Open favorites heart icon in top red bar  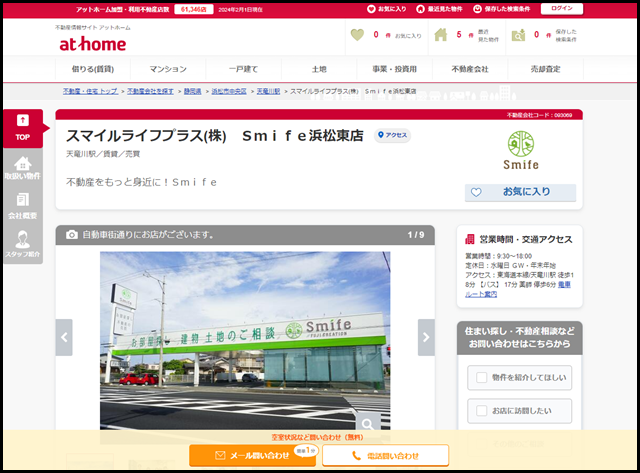click(371, 9)
